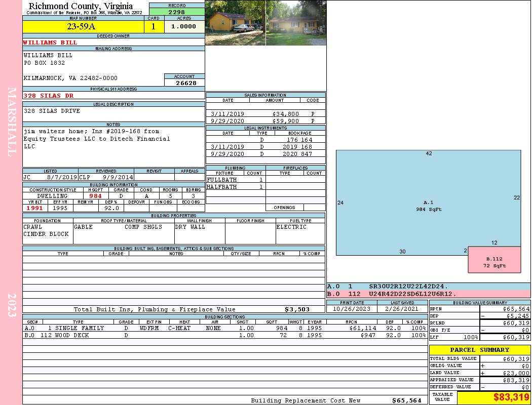Image resolution: width=532 pixels, height=405 pixels.
Task: Select the 3/11/2019 sale row for $34,800
Action: click(x=265, y=114)
